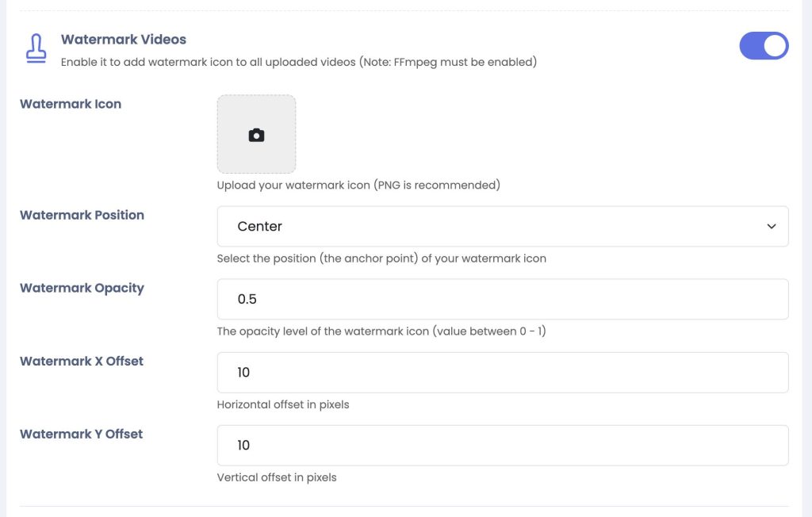Click the PNG is recommended upload hint
The width and height of the screenshot is (812, 517).
pos(358,185)
